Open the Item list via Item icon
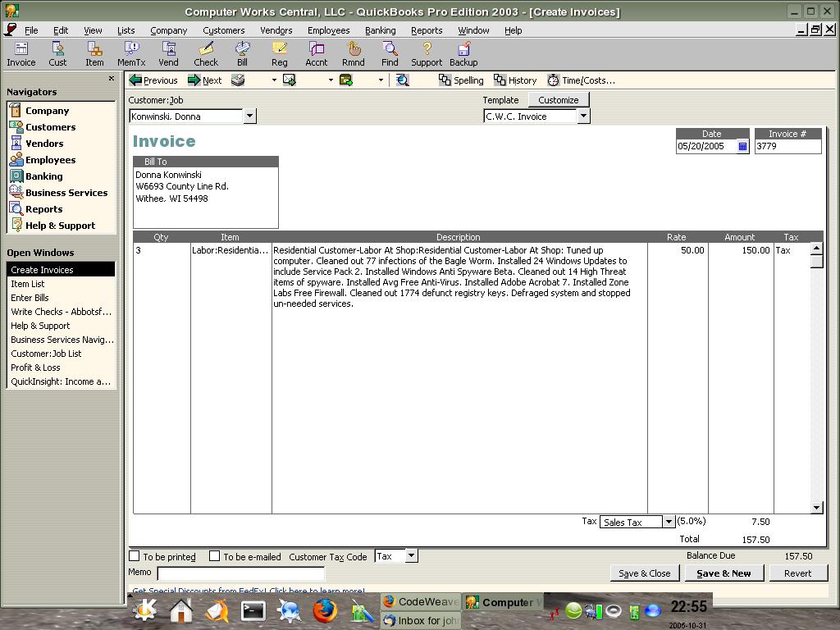 pyautogui.click(x=94, y=54)
